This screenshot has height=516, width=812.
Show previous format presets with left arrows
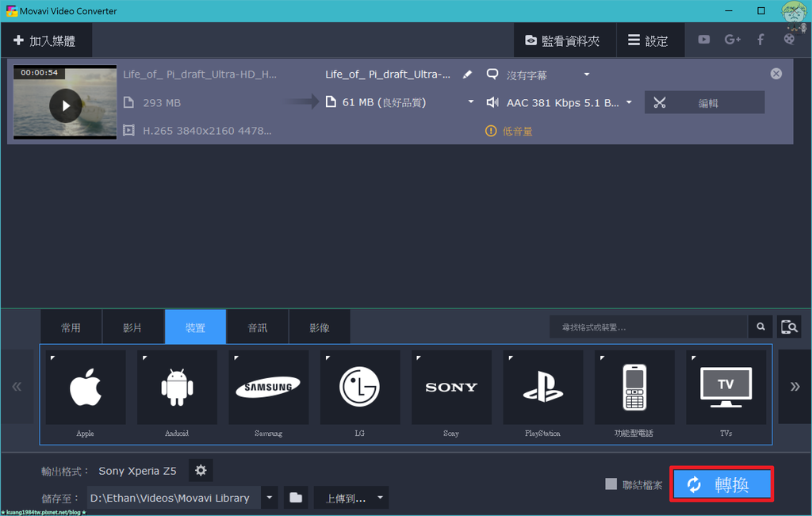click(x=17, y=387)
